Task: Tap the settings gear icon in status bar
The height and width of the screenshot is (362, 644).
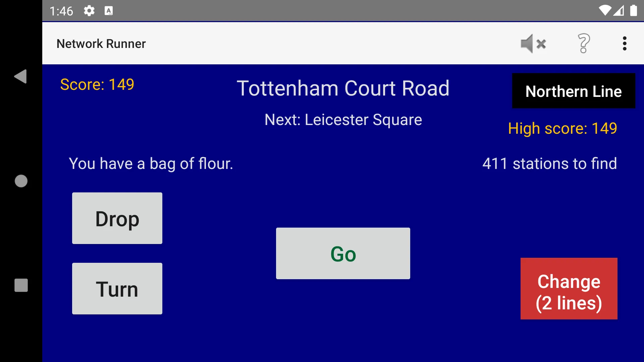Action: tap(88, 10)
